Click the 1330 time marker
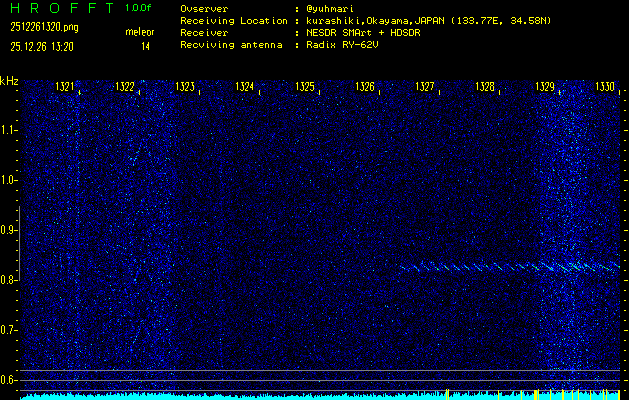The image size is (629, 400). 605,88
